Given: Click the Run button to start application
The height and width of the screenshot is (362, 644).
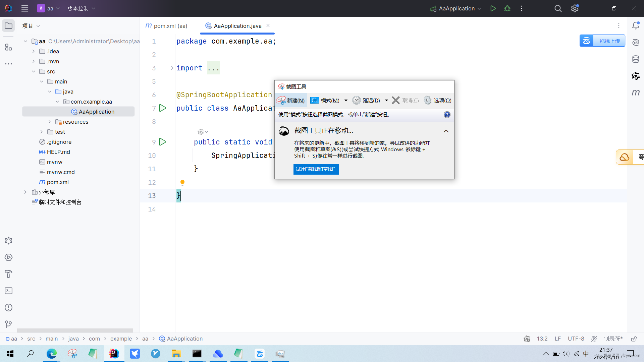Looking at the screenshot, I should pyautogui.click(x=493, y=8).
